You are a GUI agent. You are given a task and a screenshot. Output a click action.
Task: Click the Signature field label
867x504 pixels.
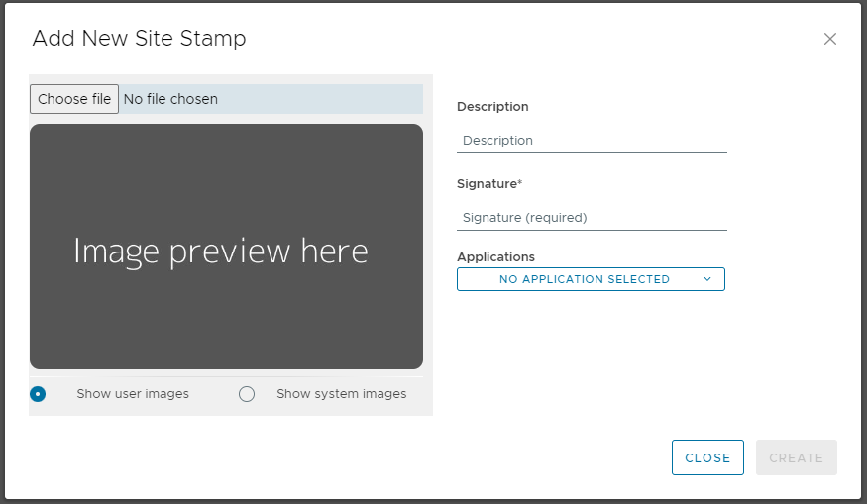487,184
